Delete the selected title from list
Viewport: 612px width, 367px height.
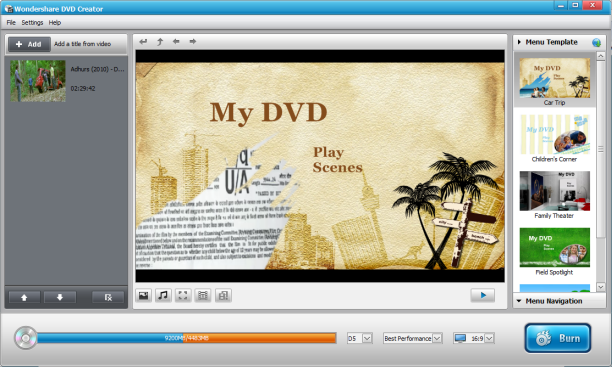coord(108,298)
